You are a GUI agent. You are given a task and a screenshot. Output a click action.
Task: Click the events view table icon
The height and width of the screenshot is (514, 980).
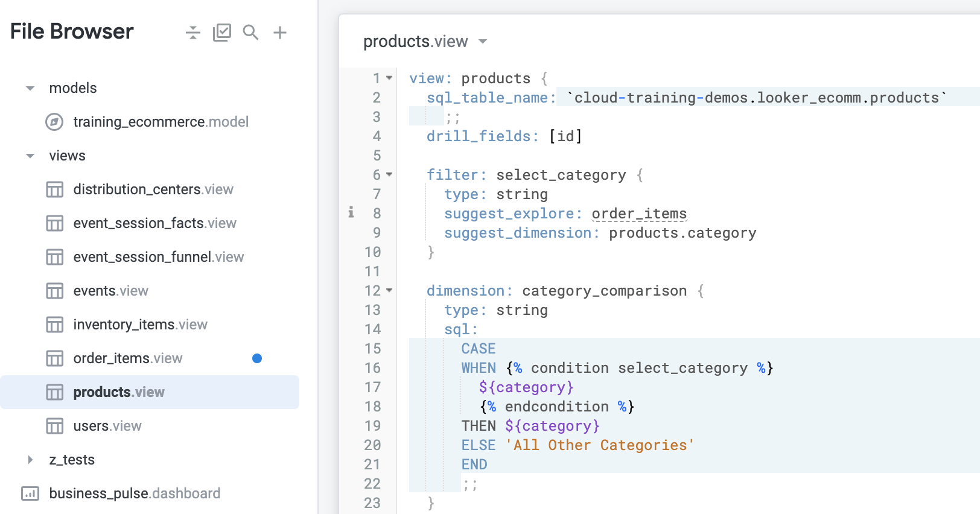(x=55, y=291)
